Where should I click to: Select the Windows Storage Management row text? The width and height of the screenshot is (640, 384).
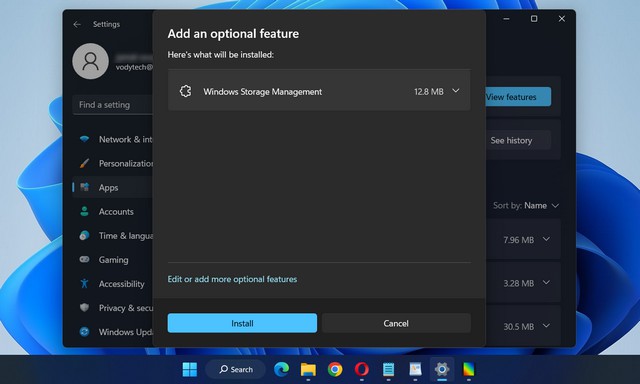(x=262, y=92)
